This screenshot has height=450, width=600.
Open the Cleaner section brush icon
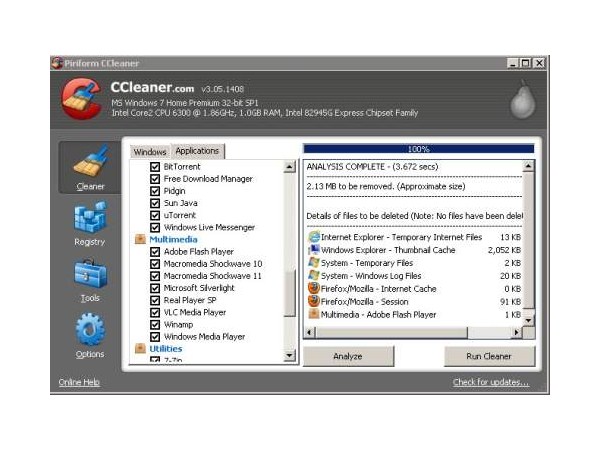click(90, 163)
